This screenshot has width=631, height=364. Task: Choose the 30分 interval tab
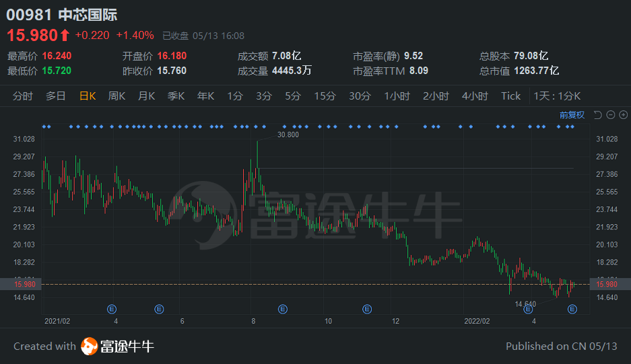coord(360,96)
